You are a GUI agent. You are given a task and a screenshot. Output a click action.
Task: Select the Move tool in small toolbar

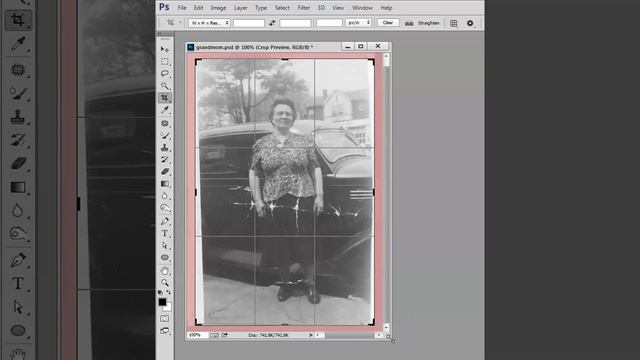pos(164,49)
